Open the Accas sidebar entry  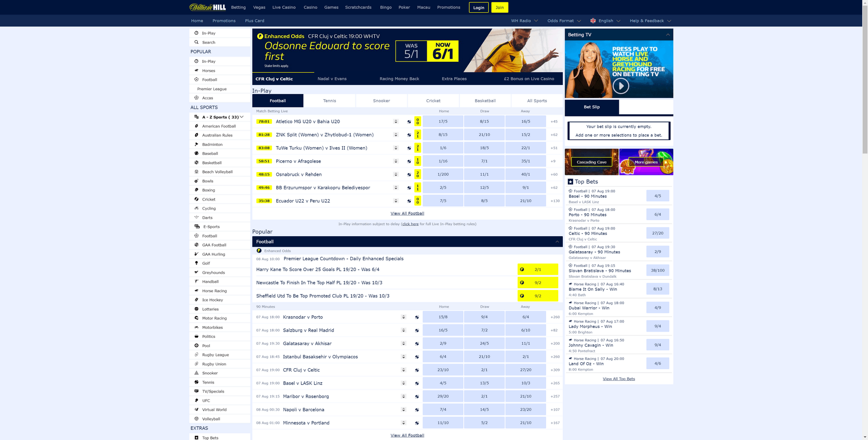219,98
